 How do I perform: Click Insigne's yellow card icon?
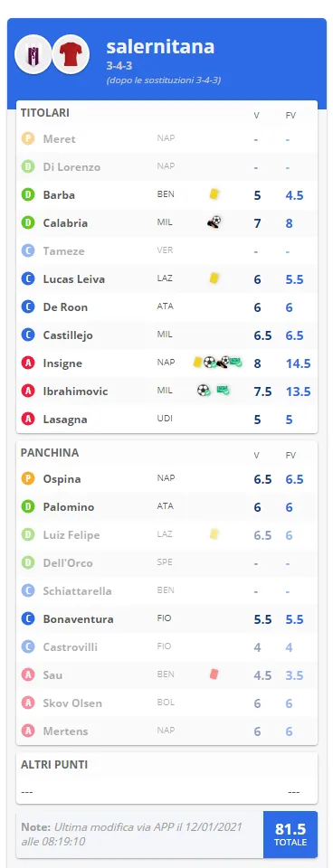[x=197, y=362]
